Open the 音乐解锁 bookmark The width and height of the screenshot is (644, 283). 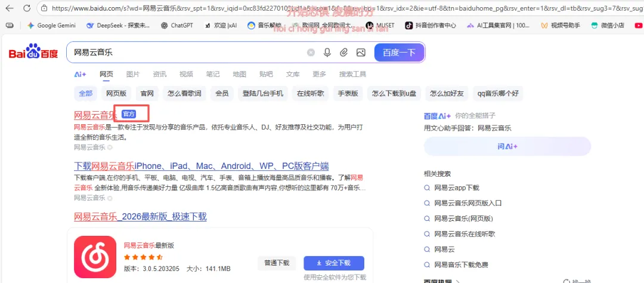[264, 25]
